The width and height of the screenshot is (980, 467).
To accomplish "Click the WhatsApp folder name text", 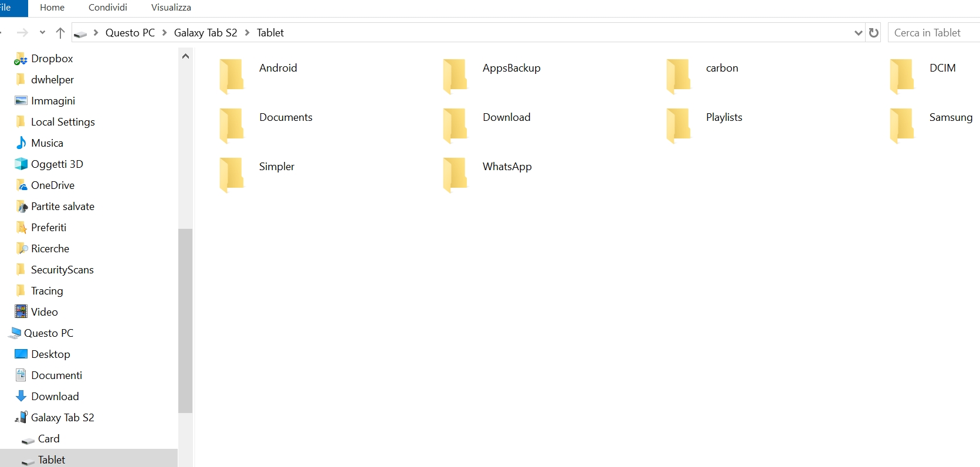I will pos(507,167).
